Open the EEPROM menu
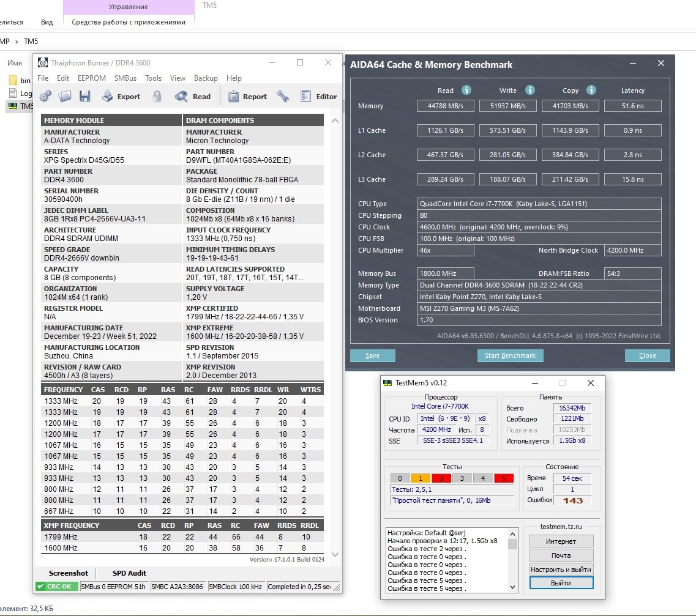The image size is (696, 616). pyautogui.click(x=91, y=78)
